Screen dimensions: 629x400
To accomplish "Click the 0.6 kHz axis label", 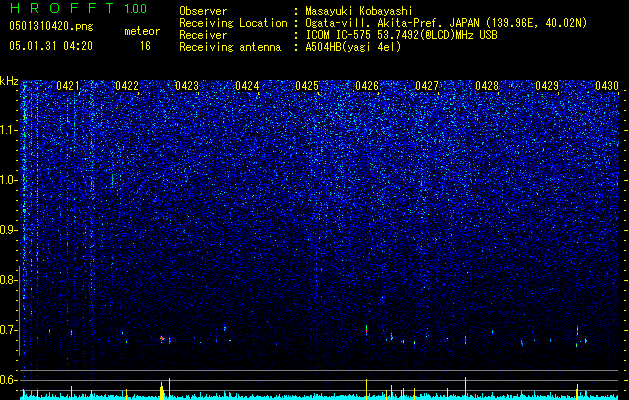I will (8, 380).
